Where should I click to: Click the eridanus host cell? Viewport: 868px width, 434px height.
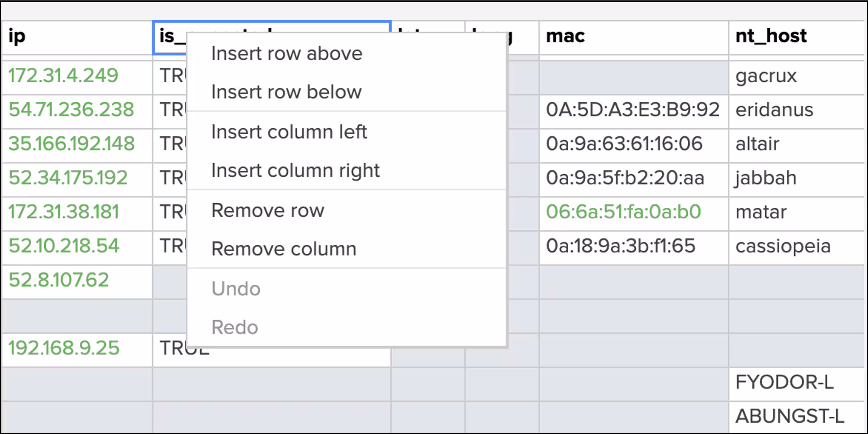[x=774, y=110]
